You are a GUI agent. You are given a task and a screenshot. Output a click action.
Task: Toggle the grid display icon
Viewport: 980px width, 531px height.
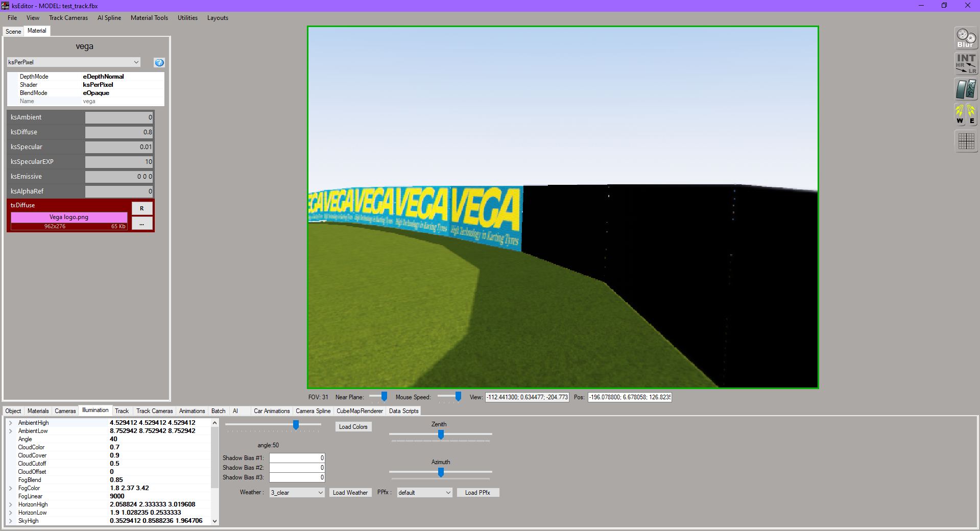(x=966, y=141)
